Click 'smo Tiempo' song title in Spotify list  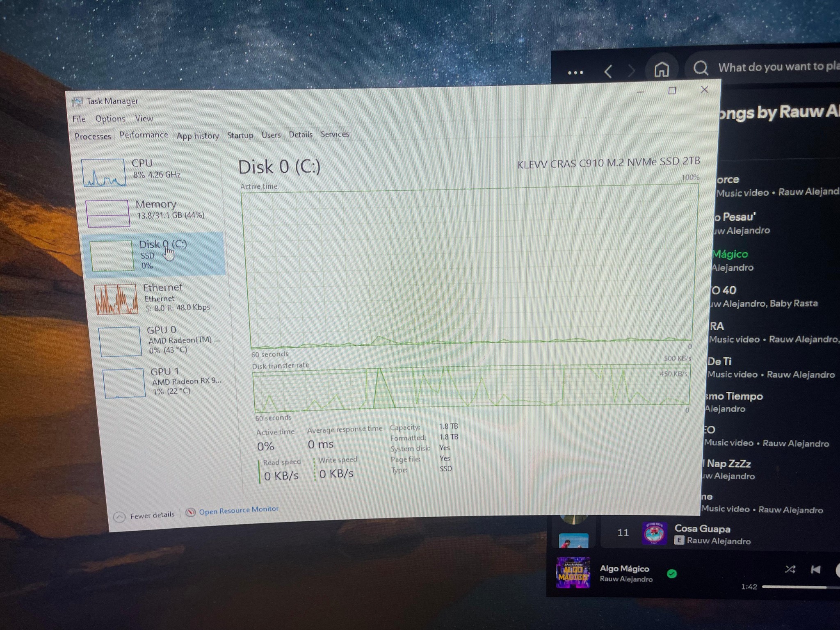point(734,396)
